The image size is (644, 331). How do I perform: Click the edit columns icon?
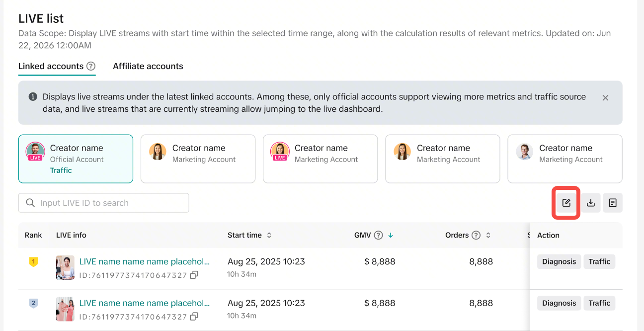(566, 203)
